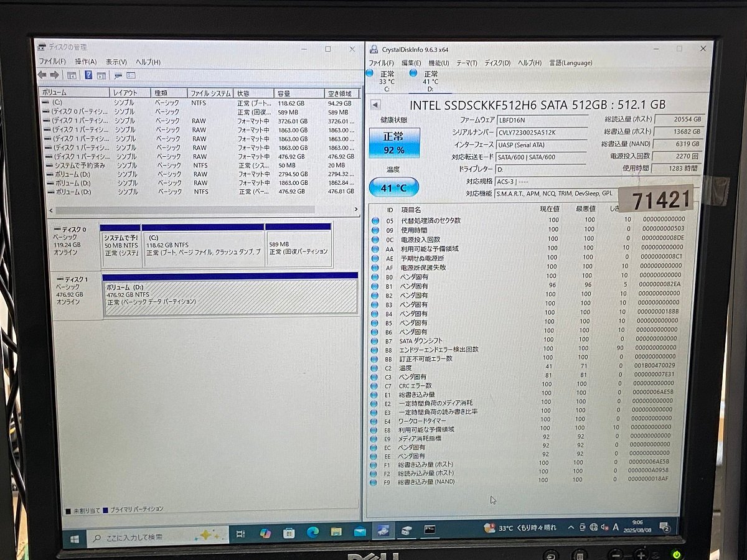Click status circle for B7 SATA ダウンシフト
This screenshot has width=747, height=560.
[x=375, y=340]
